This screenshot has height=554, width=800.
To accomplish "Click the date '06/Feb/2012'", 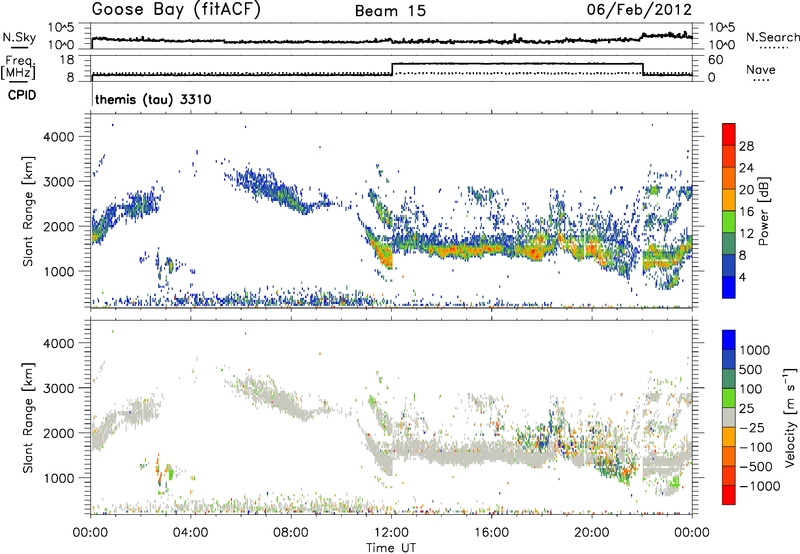I will point(639,9).
